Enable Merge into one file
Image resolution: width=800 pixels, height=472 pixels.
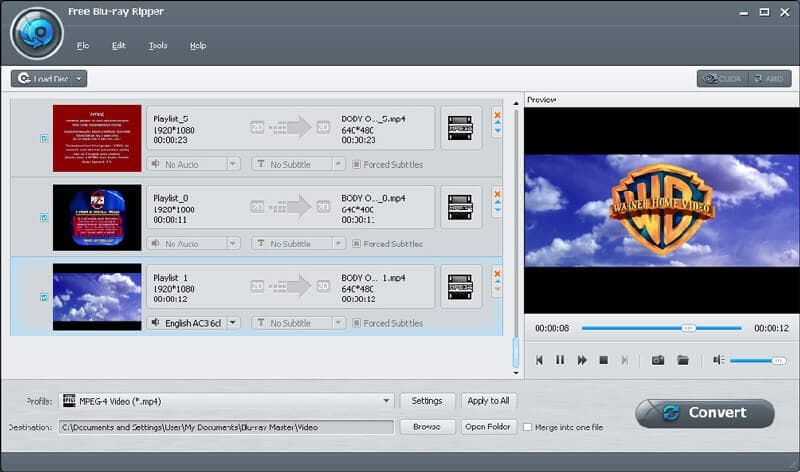[528, 427]
